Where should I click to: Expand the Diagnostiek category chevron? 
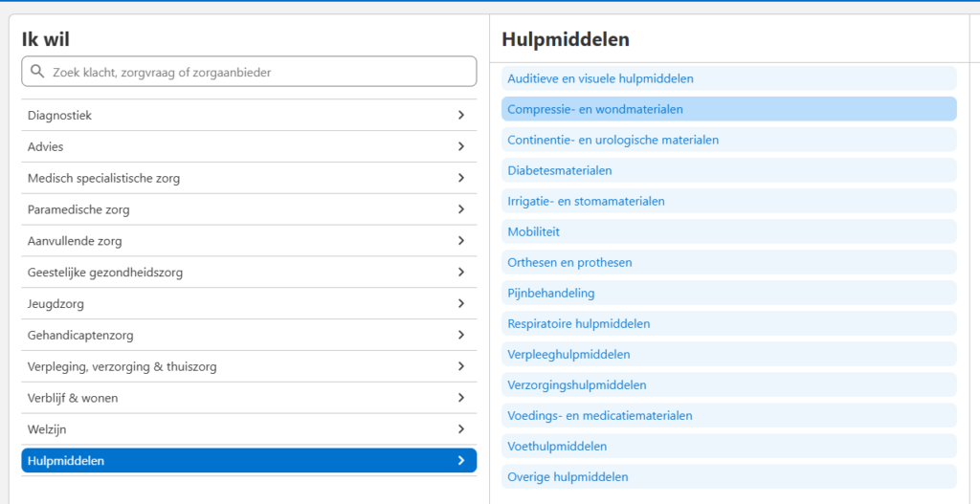[461, 116]
